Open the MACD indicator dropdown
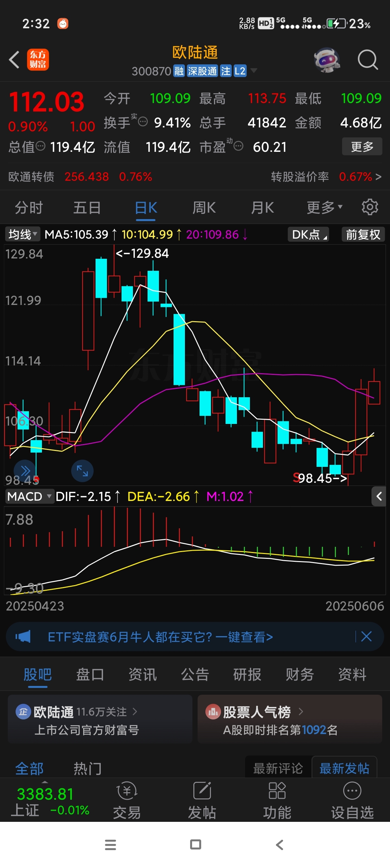 coord(30,496)
